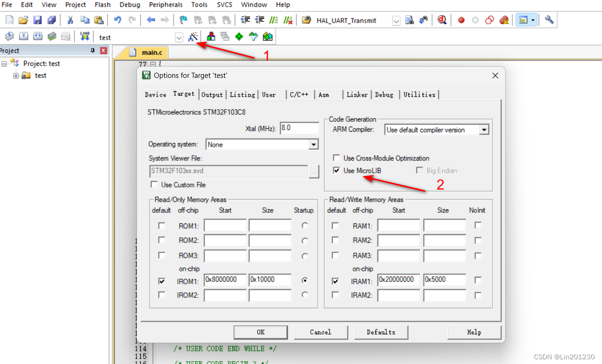Screen dimensions: 602x364
Task: Browse for a System Viewer File
Action: click(314, 171)
